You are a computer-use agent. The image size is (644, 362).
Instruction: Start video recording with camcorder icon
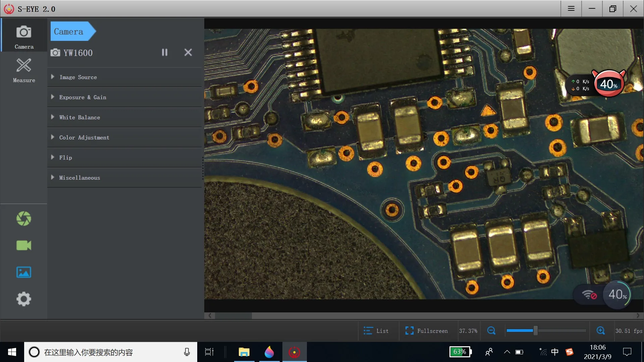(23, 245)
